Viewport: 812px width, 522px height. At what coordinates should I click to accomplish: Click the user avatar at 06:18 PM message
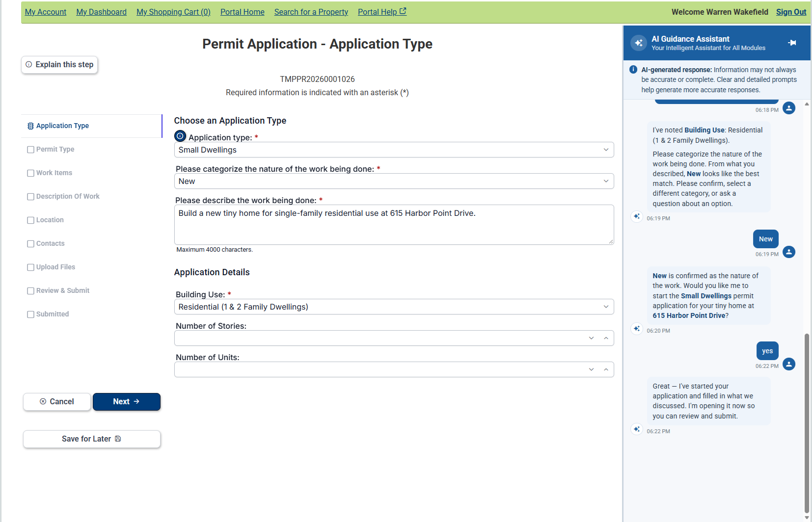(789, 108)
